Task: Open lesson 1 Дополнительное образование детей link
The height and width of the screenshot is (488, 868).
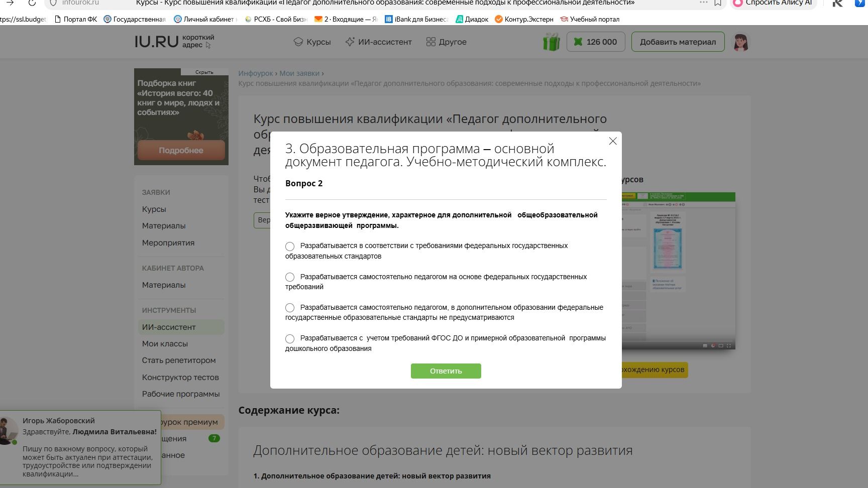Action: [x=372, y=476]
